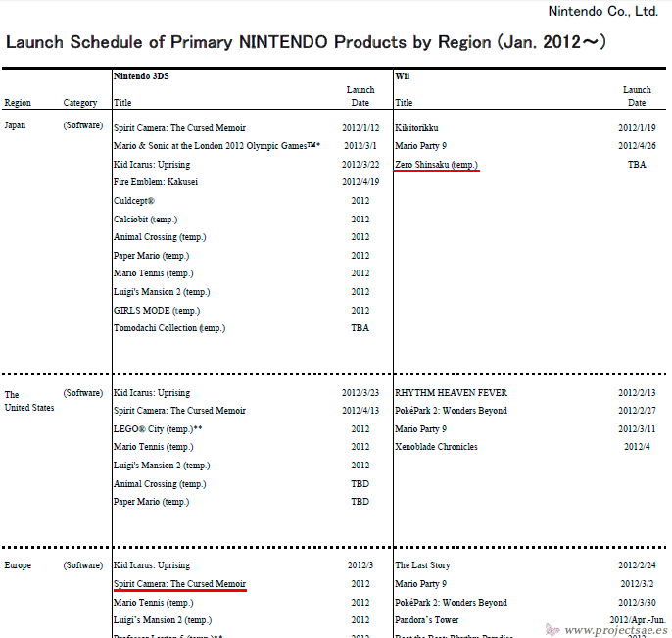
Task: Click the date '2012/1/12'
Action: (x=360, y=128)
